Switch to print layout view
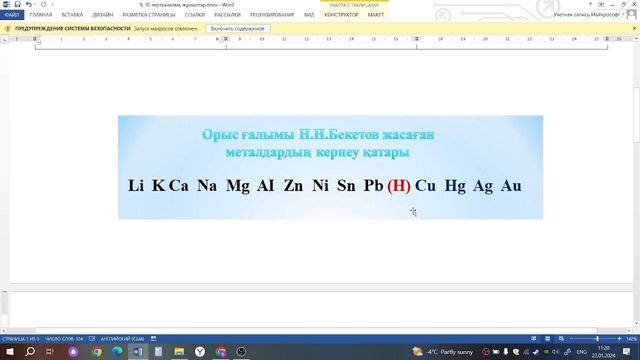 pos(547,339)
